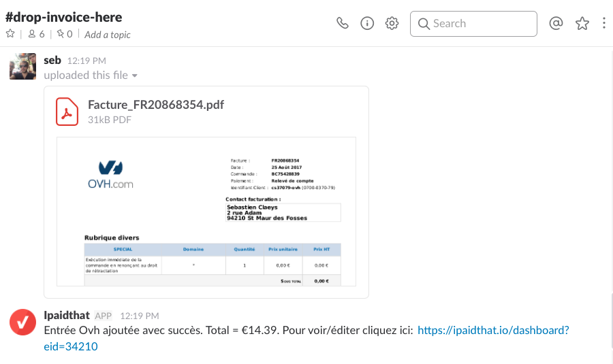Click the Ipaidthat app avatar icon
This screenshot has width=613, height=364.
tap(22, 322)
